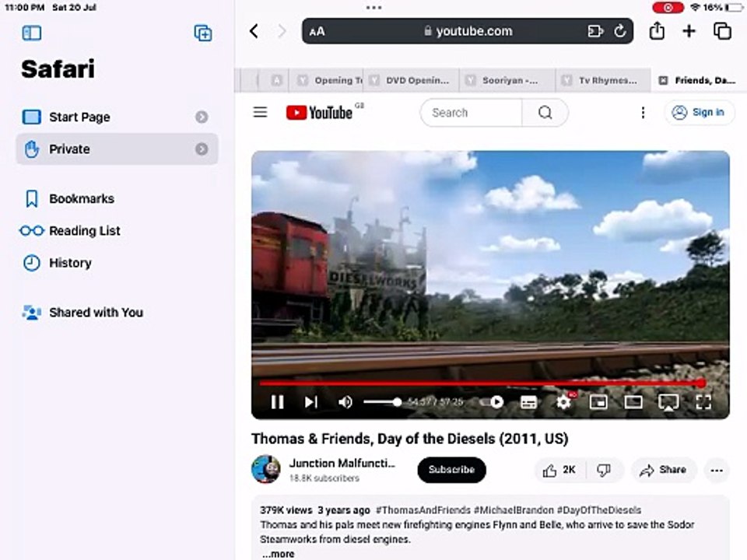This screenshot has height=560, width=747.
Task: Switch to the Tv Rhymes tab
Action: [x=603, y=80]
